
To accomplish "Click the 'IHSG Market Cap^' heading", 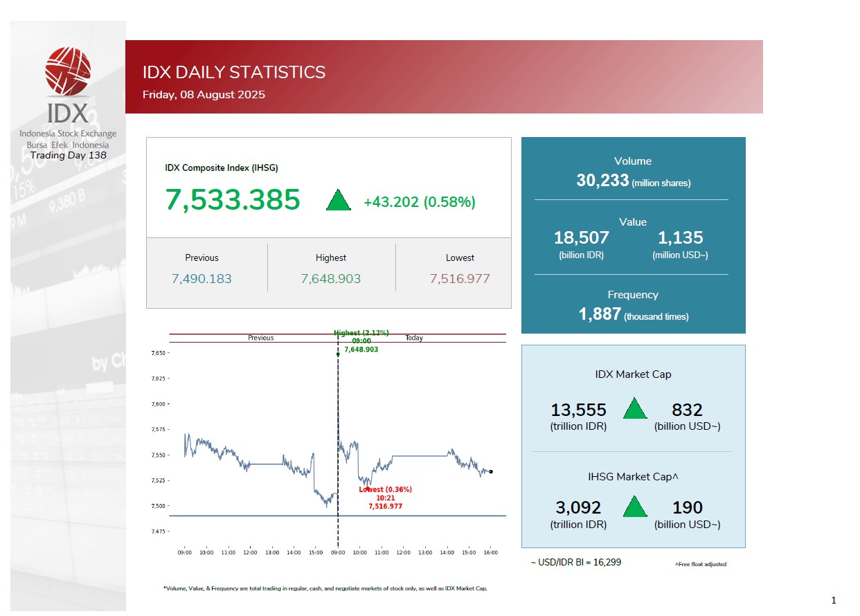I will pyautogui.click(x=633, y=477).
